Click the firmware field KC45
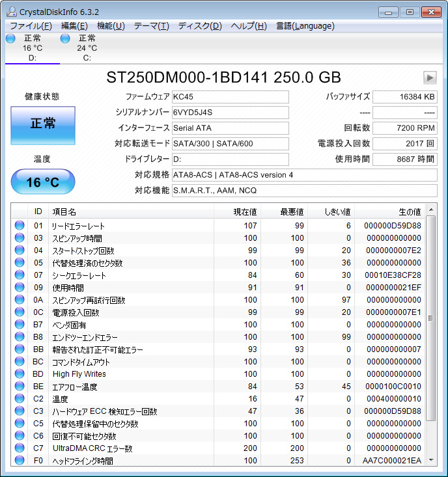448x477 pixels. pyautogui.click(x=230, y=97)
